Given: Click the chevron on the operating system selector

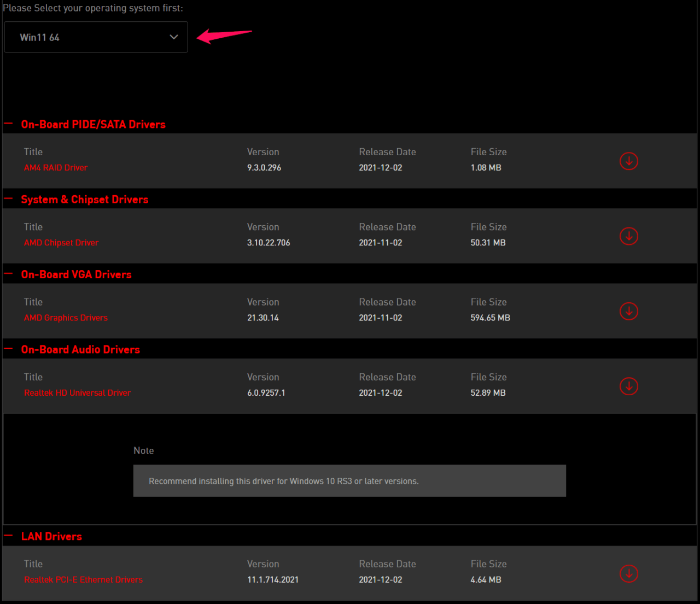Looking at the screenshot, I should coord(173,37).
